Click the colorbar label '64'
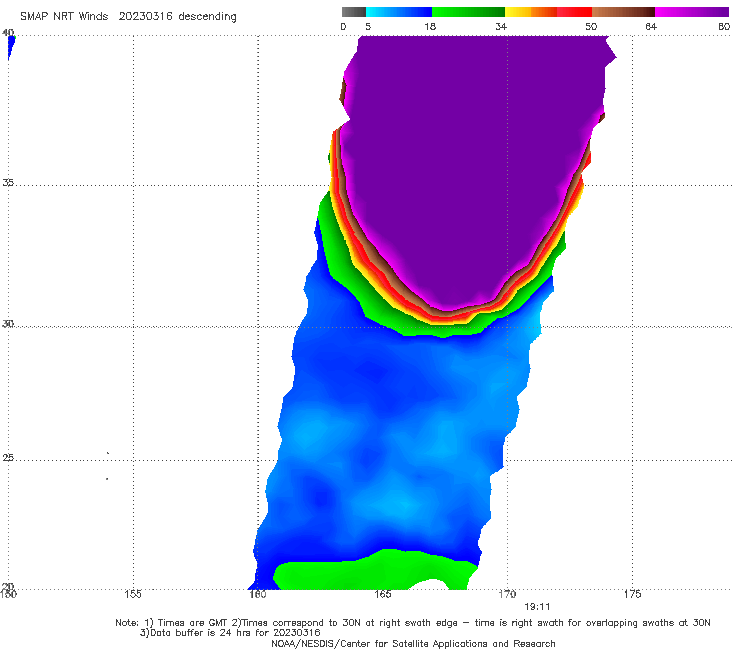Image resolution: width=740 pixels, height=650 pixels. tap(651, 26)
